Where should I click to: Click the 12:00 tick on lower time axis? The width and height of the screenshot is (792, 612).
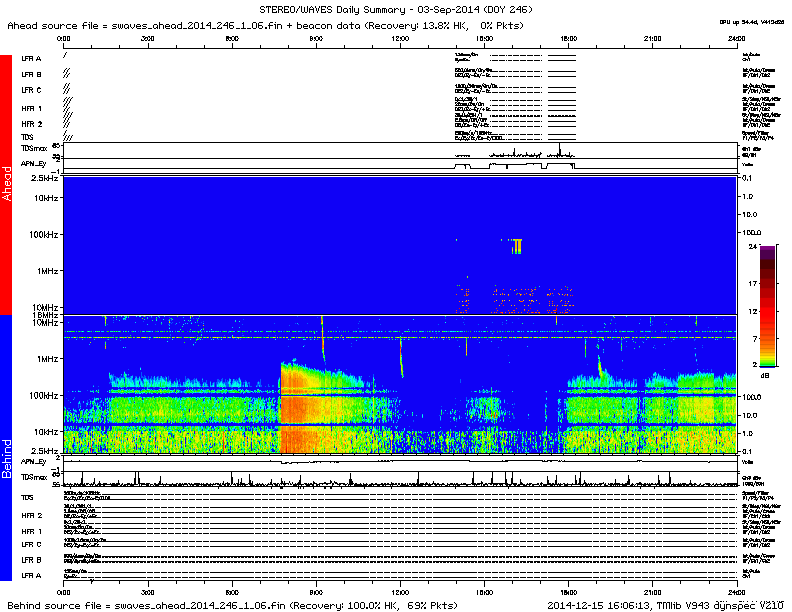point(400,591)
